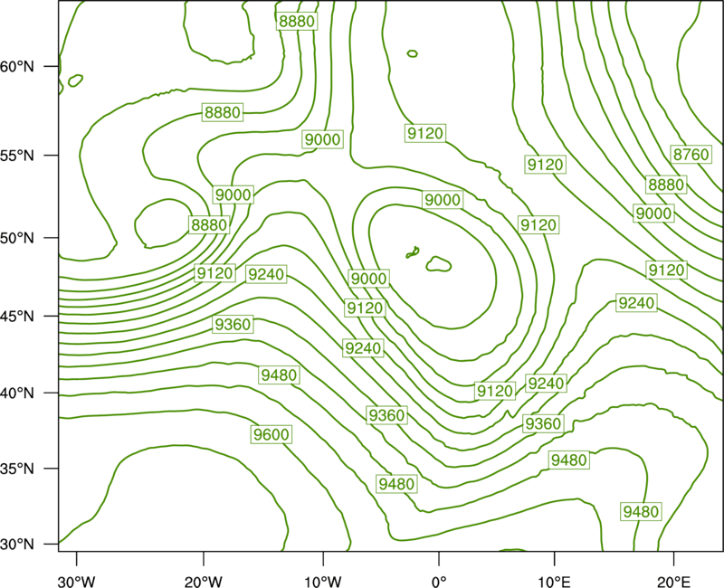Image resolution: width=724 pixels, height=588 pixels.
Task: Click the lowest 9480 contour label near 20°E
Action: coord(641,511)
